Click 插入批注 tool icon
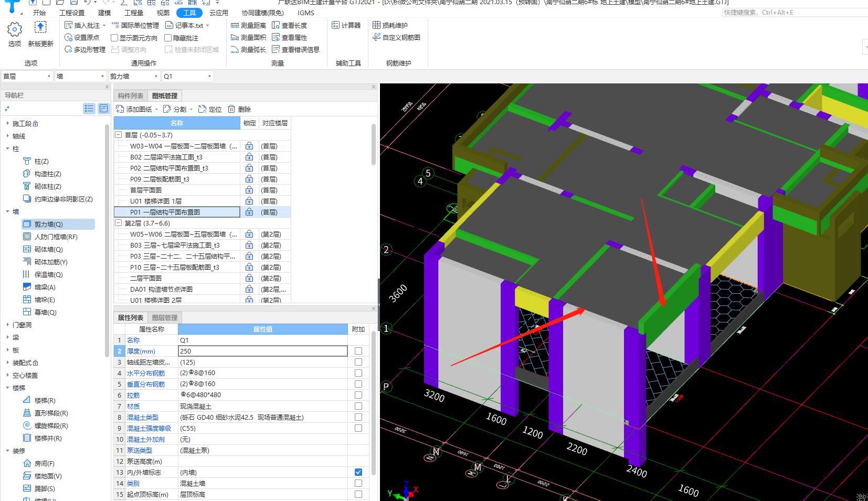 pyautogui.click(x=68, y=25)
